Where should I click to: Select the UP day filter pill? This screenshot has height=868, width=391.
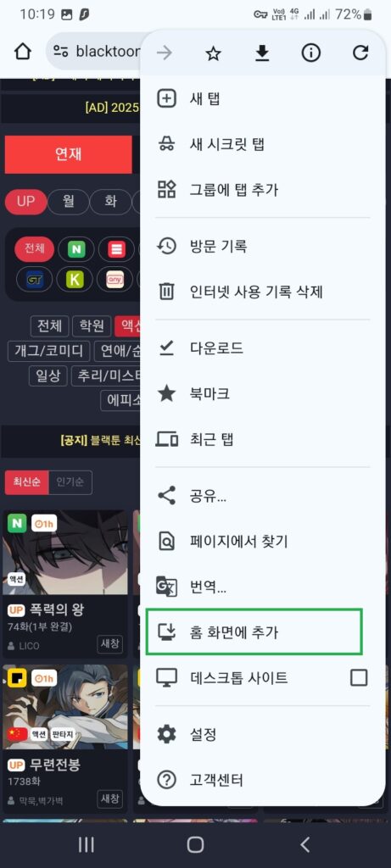pos(25,202)
